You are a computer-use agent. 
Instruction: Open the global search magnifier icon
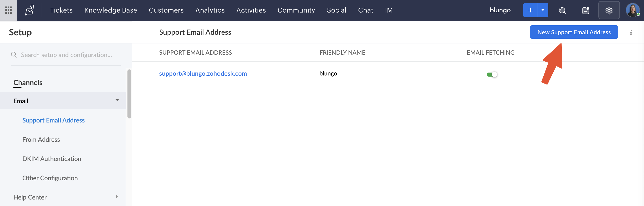click(562, 11)
